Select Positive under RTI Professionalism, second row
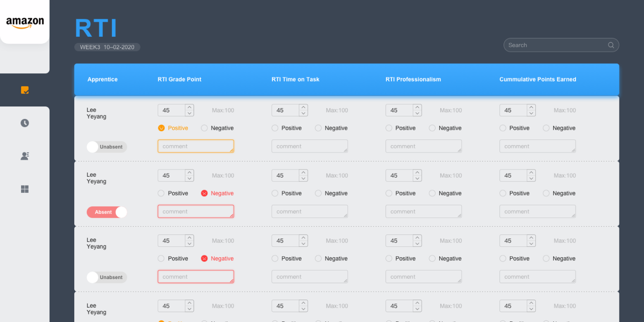Screen dimensions: 644x322 [389, 193]
